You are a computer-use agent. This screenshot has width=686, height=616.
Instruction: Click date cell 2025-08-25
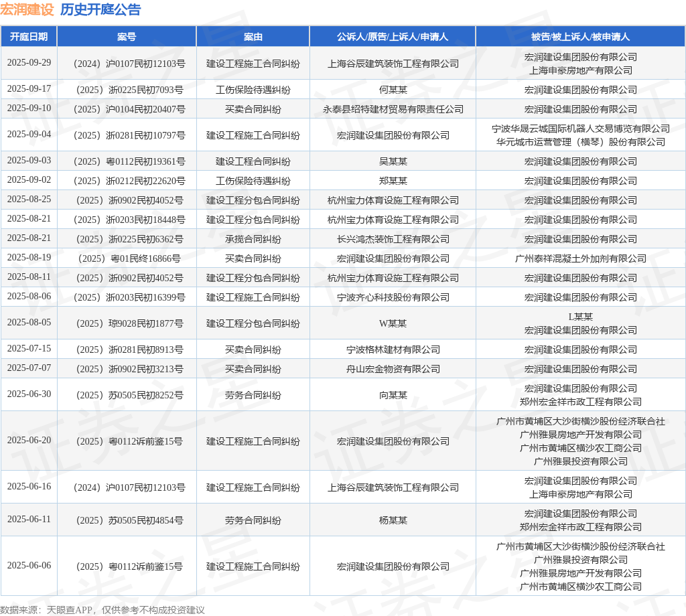coord(29,200)
